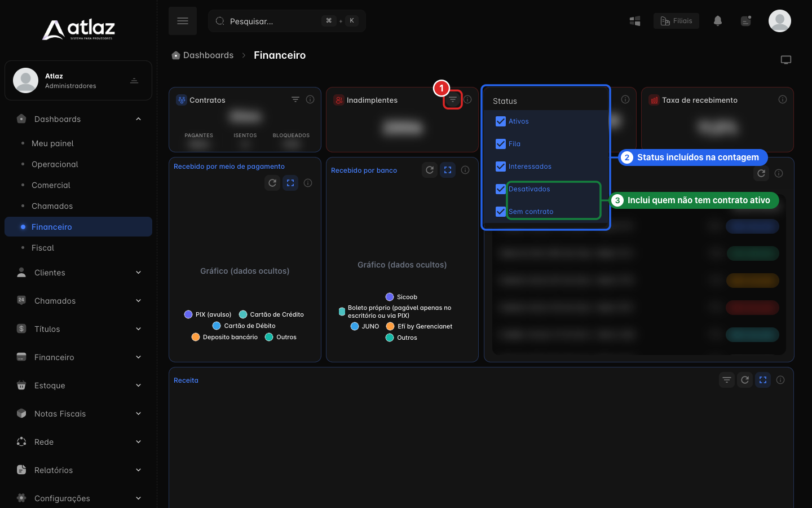Viewport: 812px width, 508px height.
Task: Expand the Configurações sidebar section
Action: tap(78, 498)
